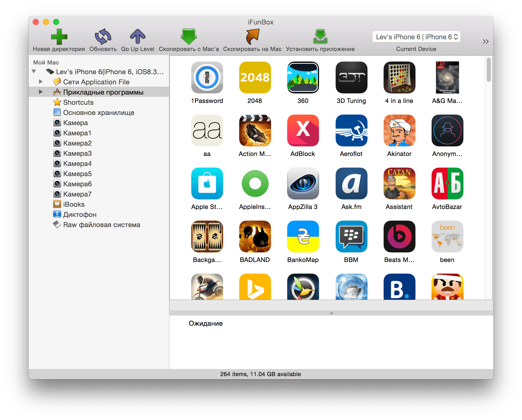
Task: Select Raw файловая система entry
Action: [102, 225]
